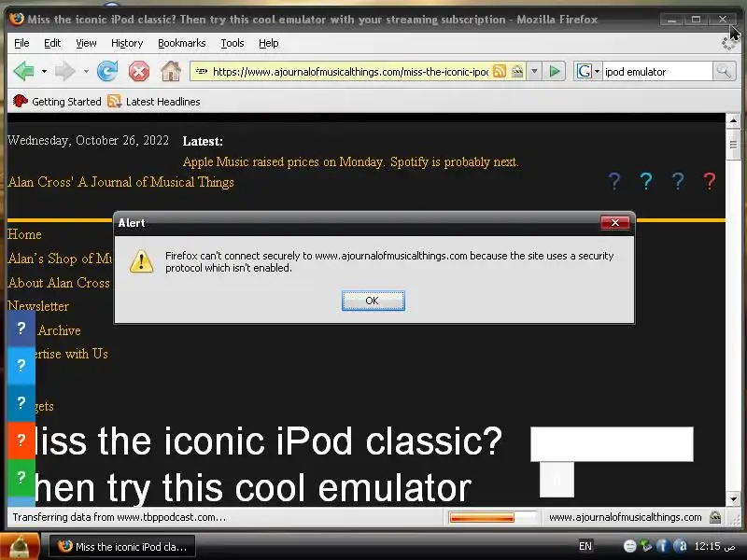Click the green Go arrow next to the address bar
The image size is (747, 560).
[x=555, y=72]
